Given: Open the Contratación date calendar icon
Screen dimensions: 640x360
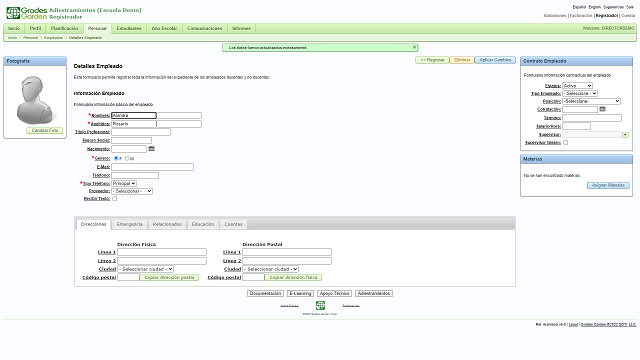Looking at the screenshot, I should pos(602,109).
